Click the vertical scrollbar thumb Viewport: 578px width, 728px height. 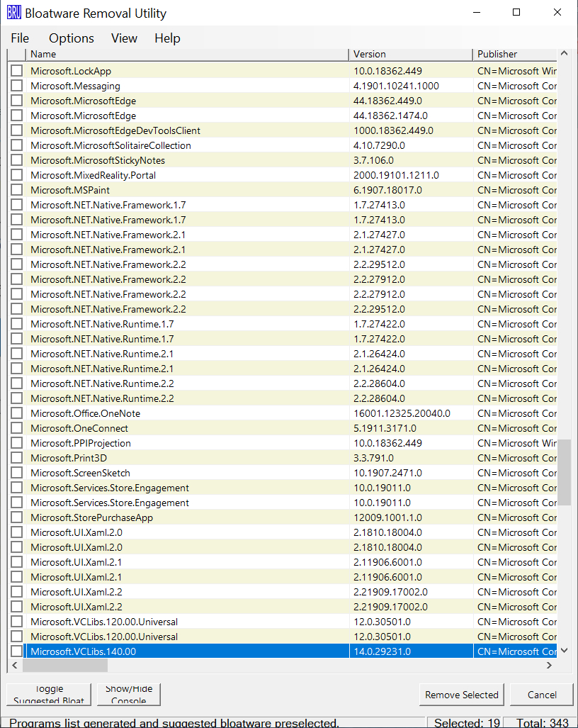click(564, 471)
